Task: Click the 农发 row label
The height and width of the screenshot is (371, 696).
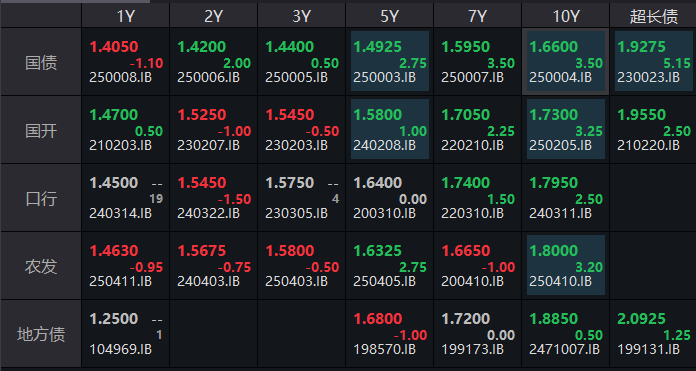Action: click(x=41, y=266)
